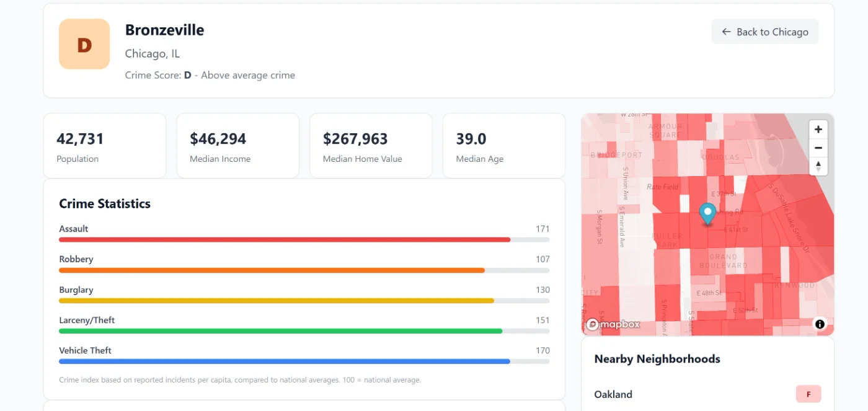Click the blue location pin marker

(707, 213)
